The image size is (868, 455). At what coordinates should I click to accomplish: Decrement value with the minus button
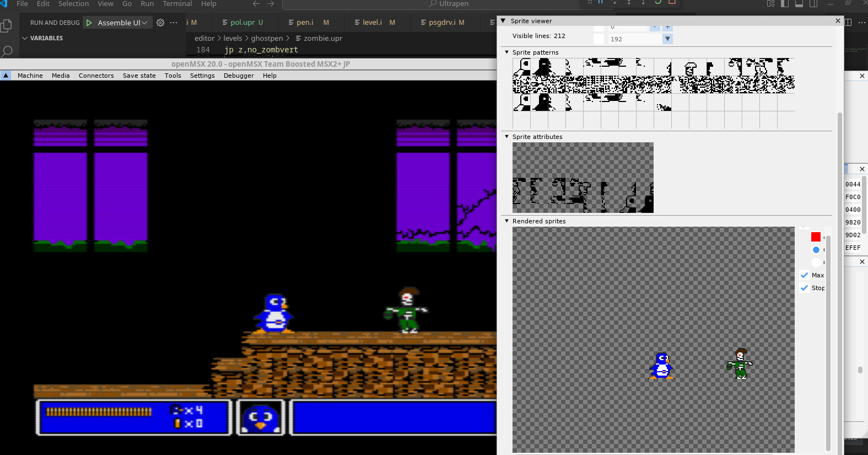click(x=654, y=28)
